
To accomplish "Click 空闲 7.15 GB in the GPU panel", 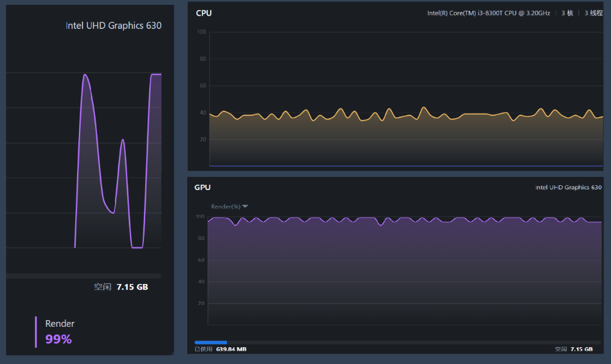I will (x=573, y=349).
